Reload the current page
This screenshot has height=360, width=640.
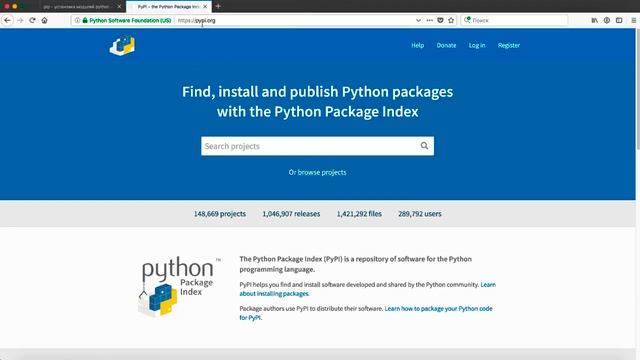[x=32, y=20]
